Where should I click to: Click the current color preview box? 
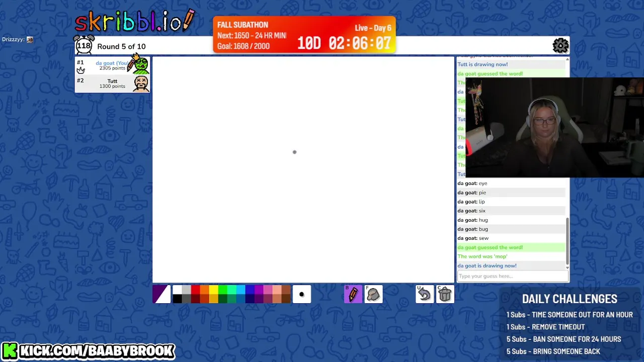(x=162, y=294)
